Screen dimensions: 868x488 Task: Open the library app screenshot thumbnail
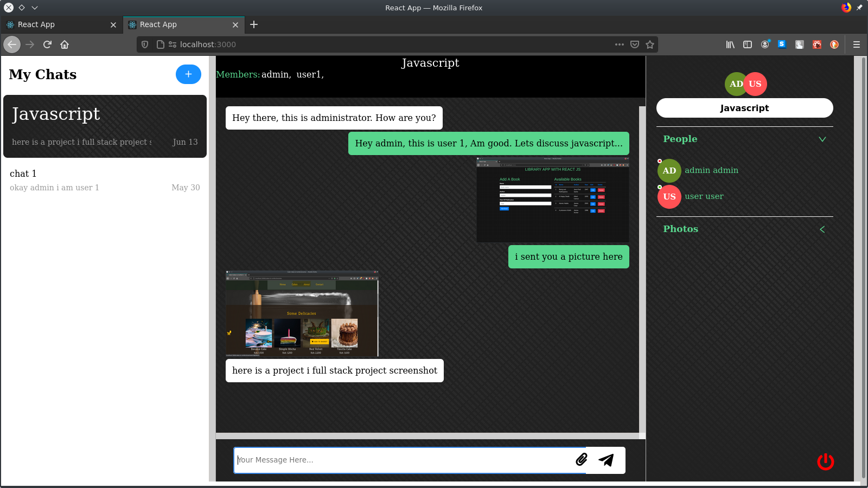pos(553,200)
